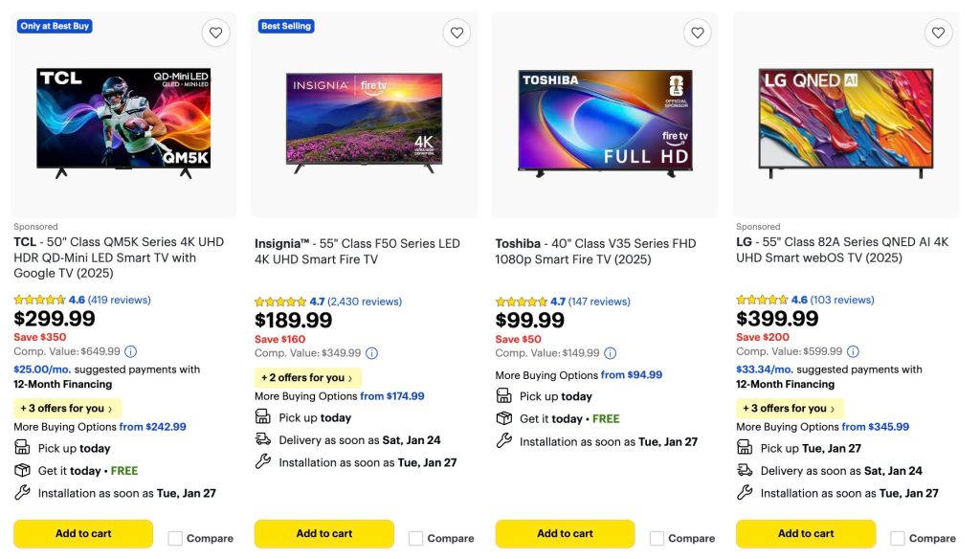Enable Compare for the Insignia F50 TV
Screen dimensions: 980x559
pos(416,538)
